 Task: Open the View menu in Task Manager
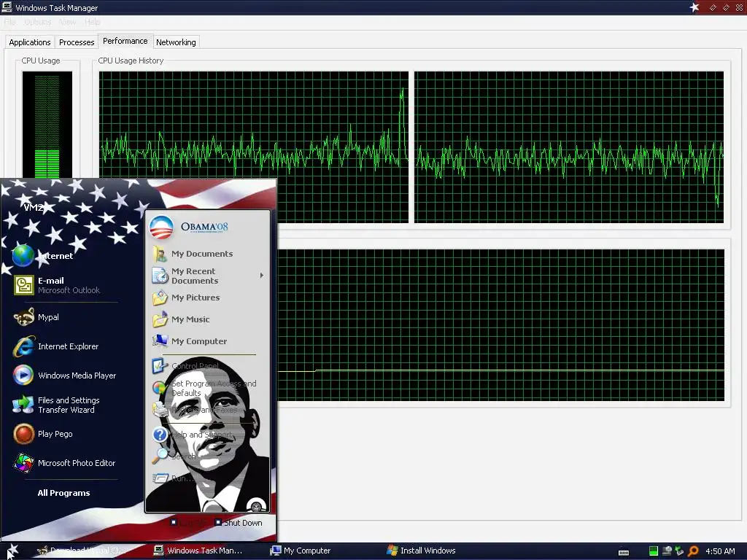coord(68,22)
